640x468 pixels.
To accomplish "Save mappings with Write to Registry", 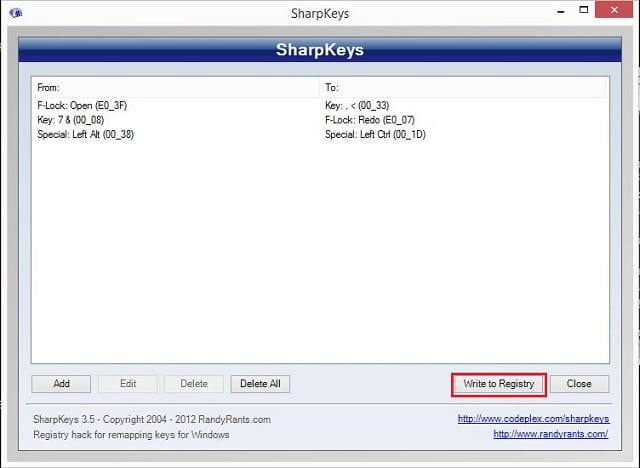I will click(498, 384).
